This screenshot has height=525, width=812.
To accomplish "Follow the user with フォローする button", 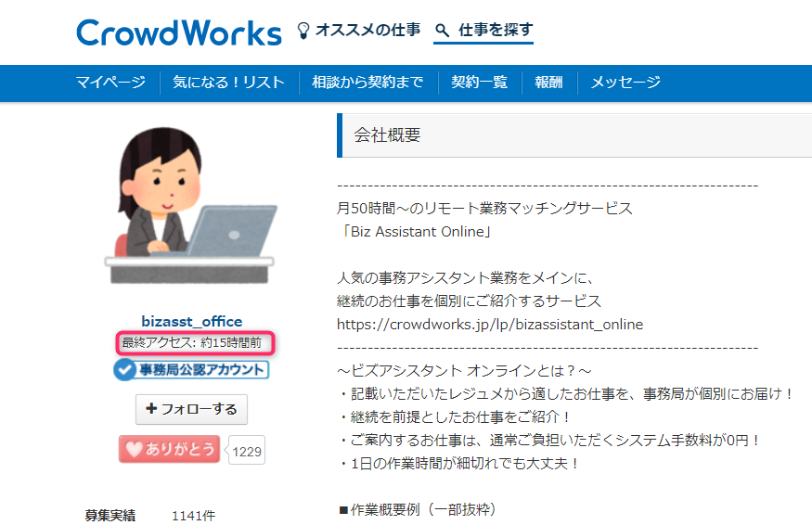I will click(191, 409).
